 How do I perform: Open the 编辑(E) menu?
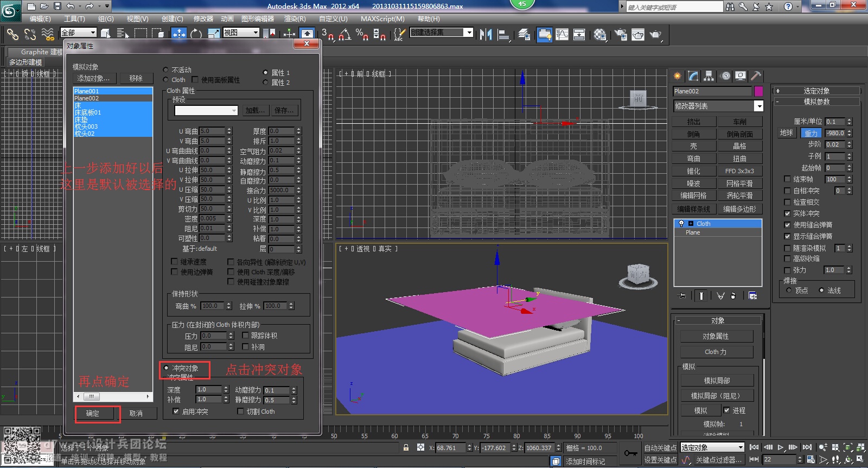point(40,18)
